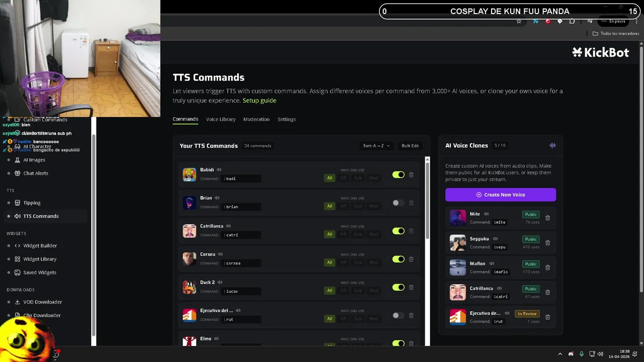This screenshot has height=362, width=644.
Task: Open the Settings tab
Action: pos(287,119)
